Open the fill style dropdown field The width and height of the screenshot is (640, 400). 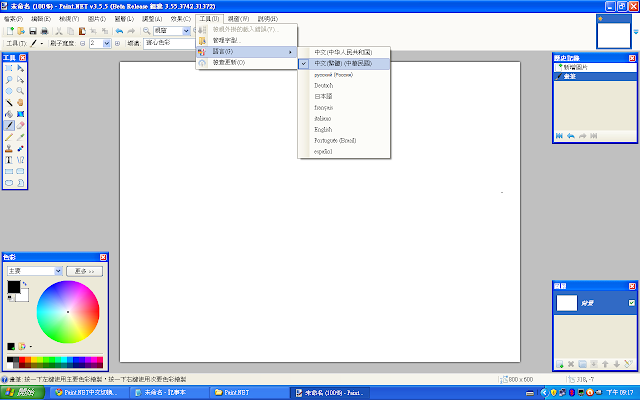169,43
